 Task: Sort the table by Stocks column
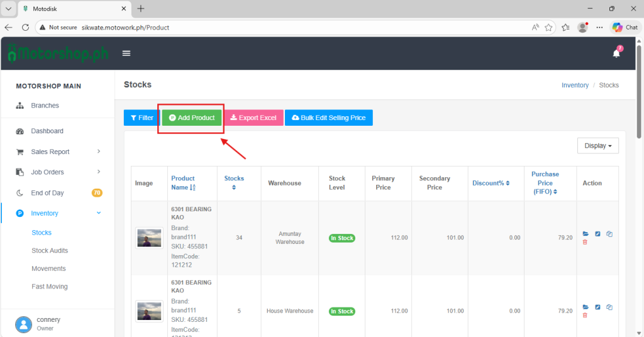[234, 182]
